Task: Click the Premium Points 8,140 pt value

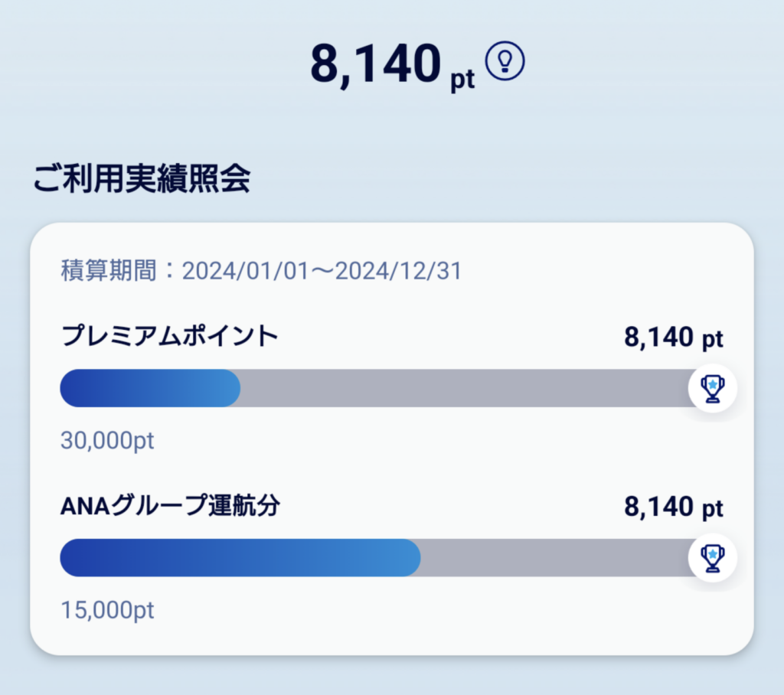Action: coord(674,337)
